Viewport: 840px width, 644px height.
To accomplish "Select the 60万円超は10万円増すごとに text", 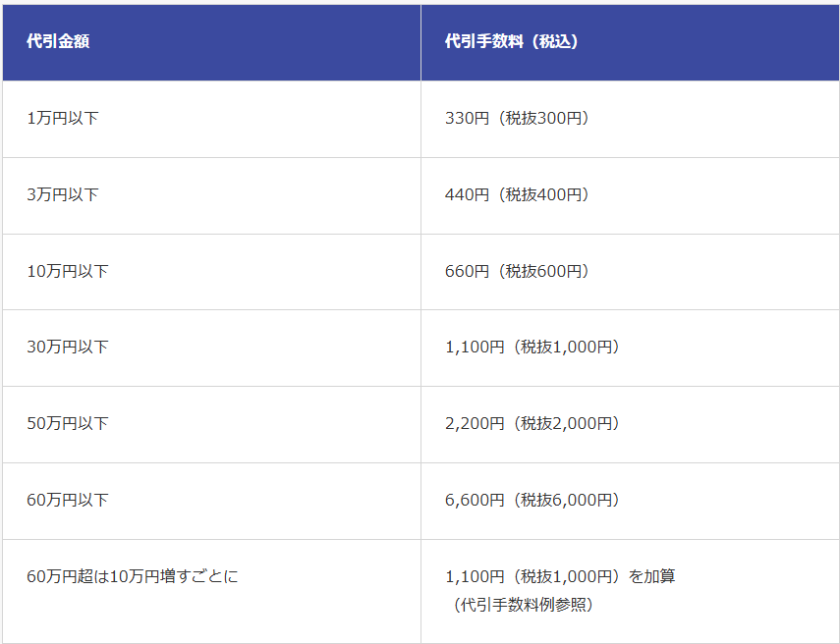I will [133, 576].
